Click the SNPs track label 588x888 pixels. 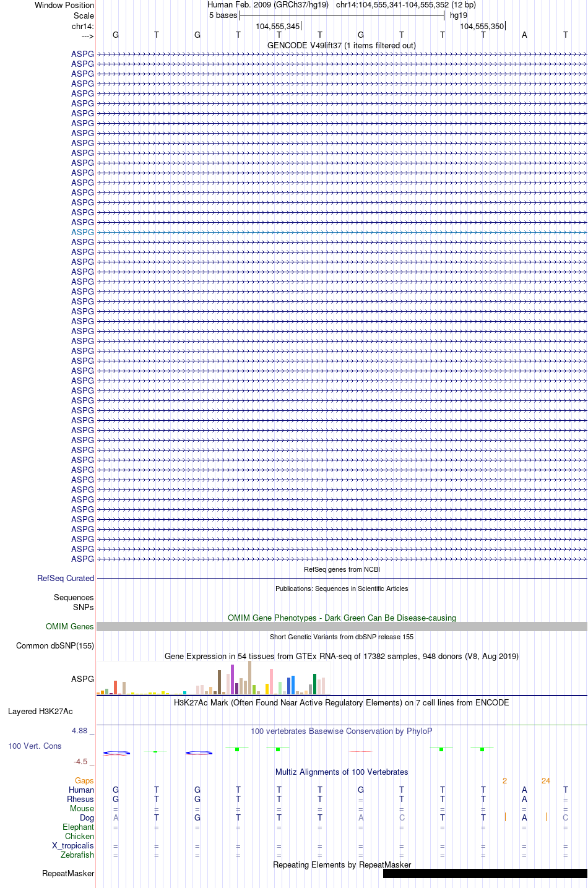click(x=84, y=607)
